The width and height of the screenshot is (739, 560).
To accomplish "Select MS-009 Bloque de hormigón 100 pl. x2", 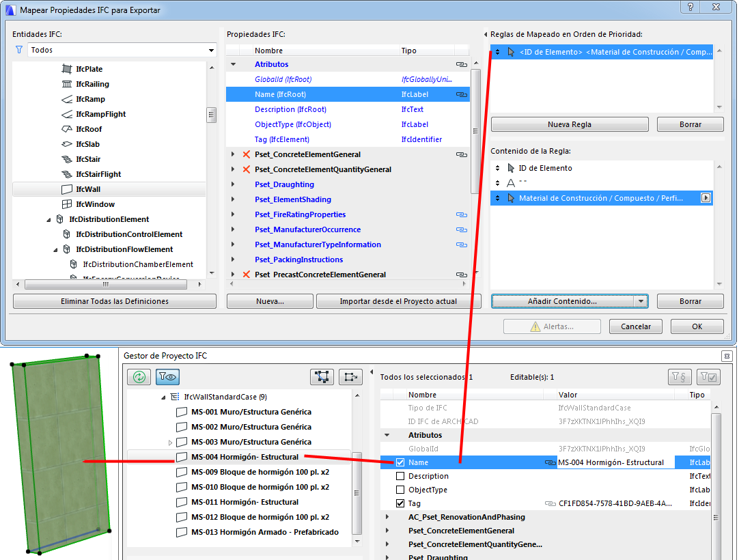I will tap(260, 472).
